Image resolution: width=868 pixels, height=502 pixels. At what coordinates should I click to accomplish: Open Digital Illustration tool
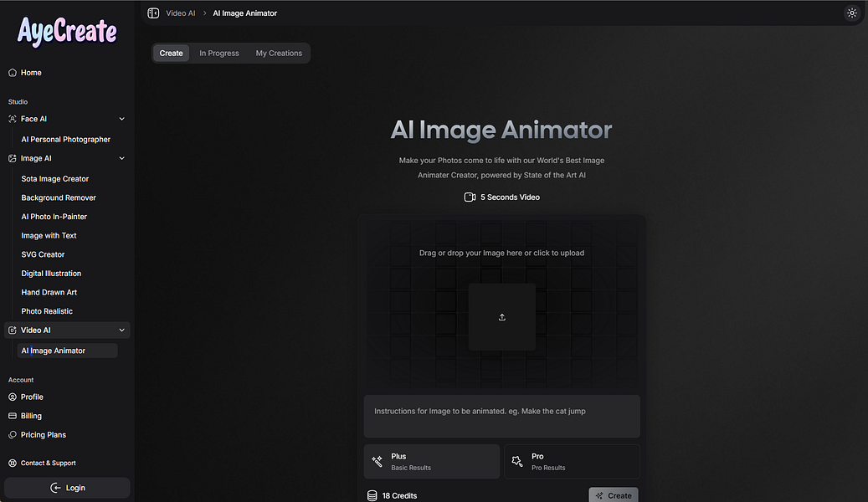[52, 274]
